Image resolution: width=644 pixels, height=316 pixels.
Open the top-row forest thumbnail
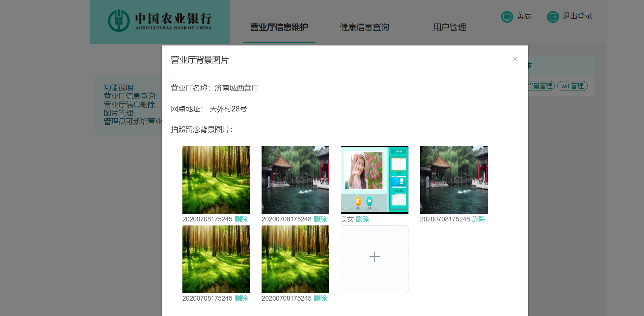[216, 180]
